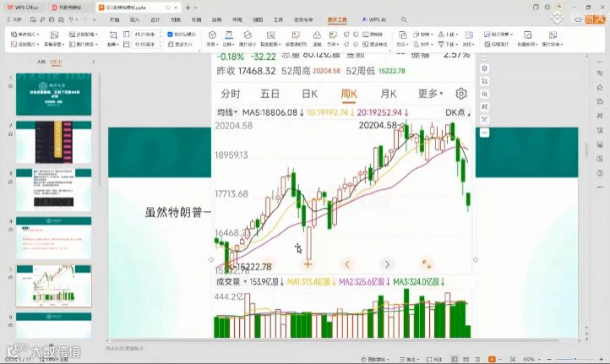
Task: Switch to the Design (设计) ribbon tab
Action: pos(155,19)
